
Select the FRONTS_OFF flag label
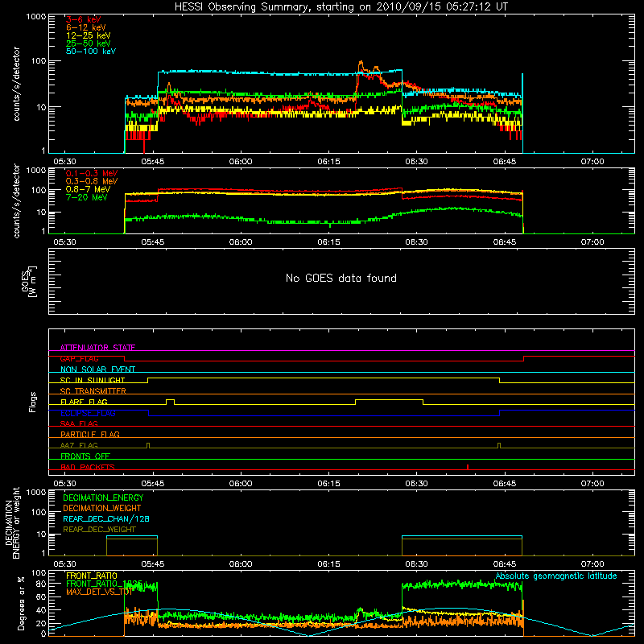[x=85, y=456]
